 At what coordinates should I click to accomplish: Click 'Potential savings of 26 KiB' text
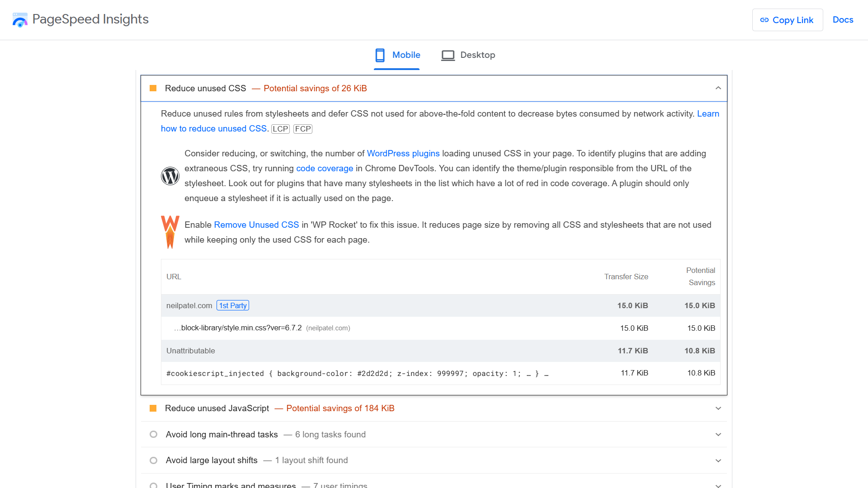315,88
